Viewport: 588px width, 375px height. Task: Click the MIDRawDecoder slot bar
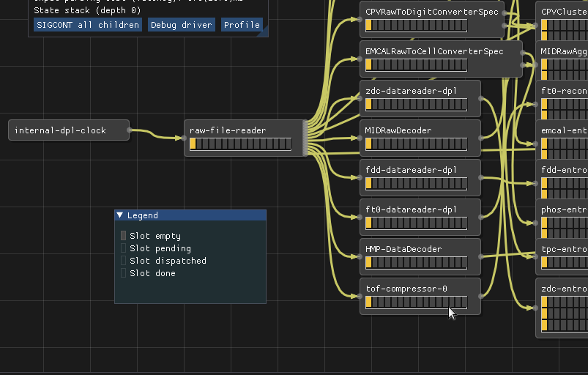pyautogui.click(x=416, y=144)
